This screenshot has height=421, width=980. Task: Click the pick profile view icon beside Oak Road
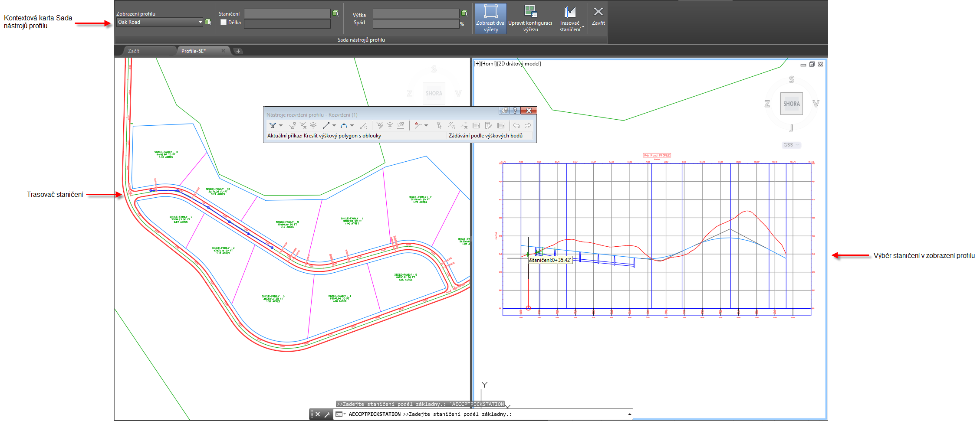[208, 22]
